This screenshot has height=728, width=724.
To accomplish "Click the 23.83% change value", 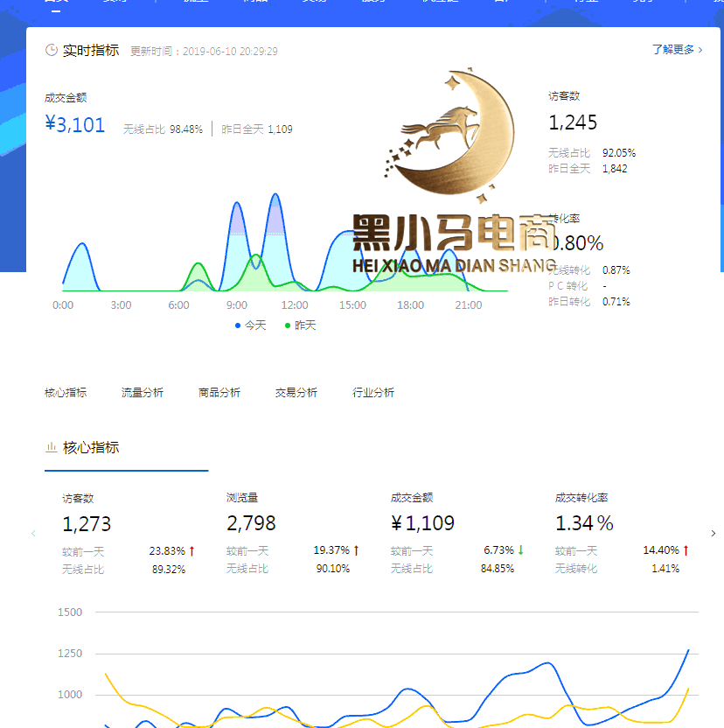I will [x=167, y=551].
